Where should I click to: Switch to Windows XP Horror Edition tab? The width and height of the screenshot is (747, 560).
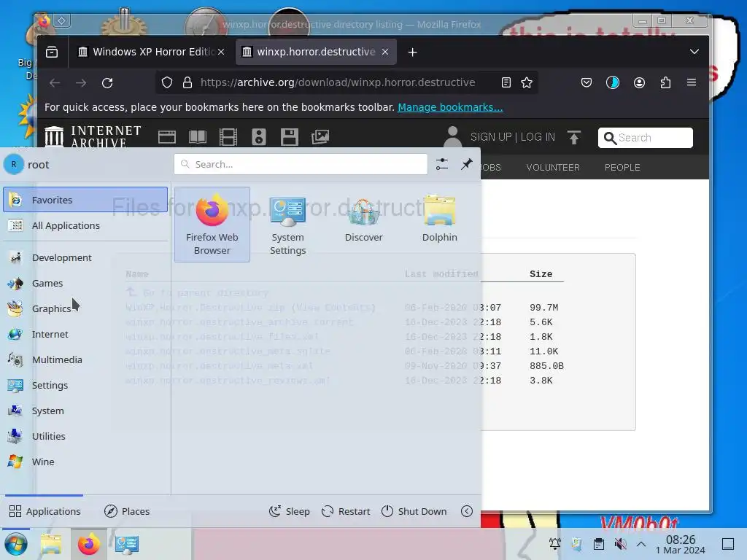[151, 52]
